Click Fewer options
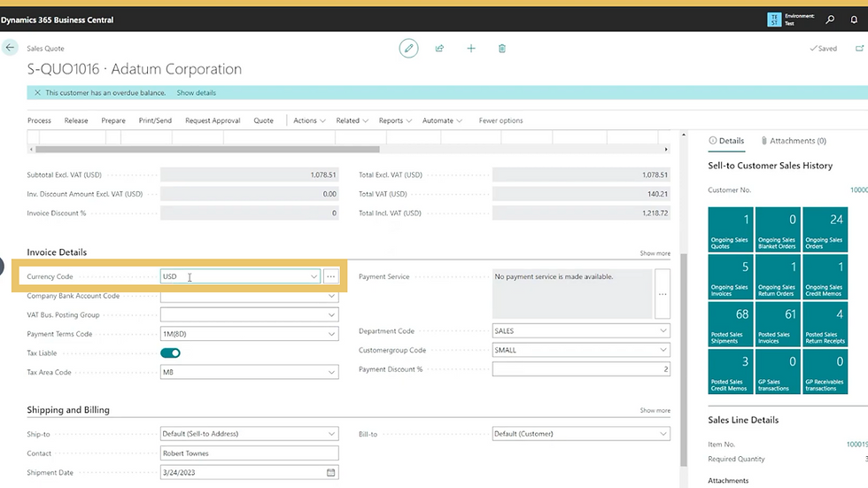The width and height of the screenshot is (868, 488). (x=500, y=120)
